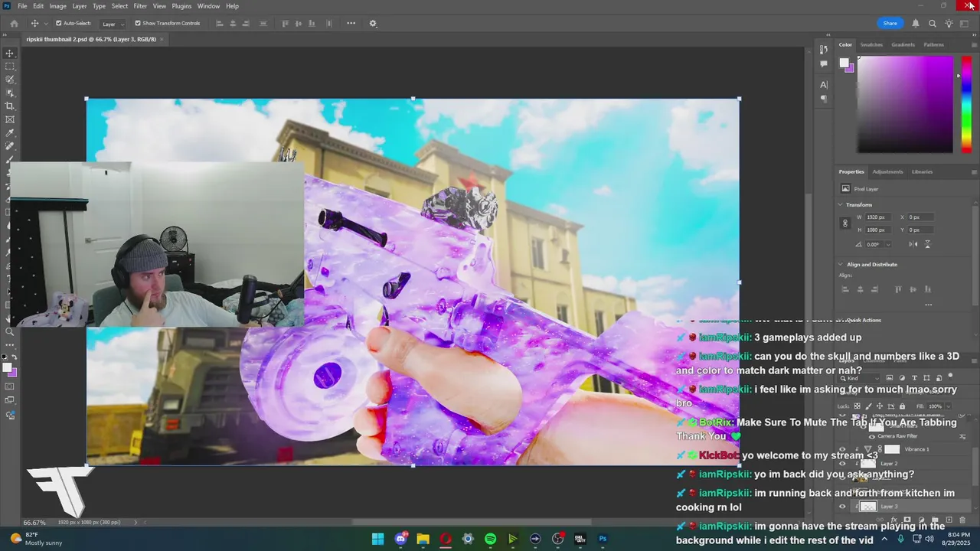Collapse the Transform section
Screen dimensions: 980x551
click(840, 205)
